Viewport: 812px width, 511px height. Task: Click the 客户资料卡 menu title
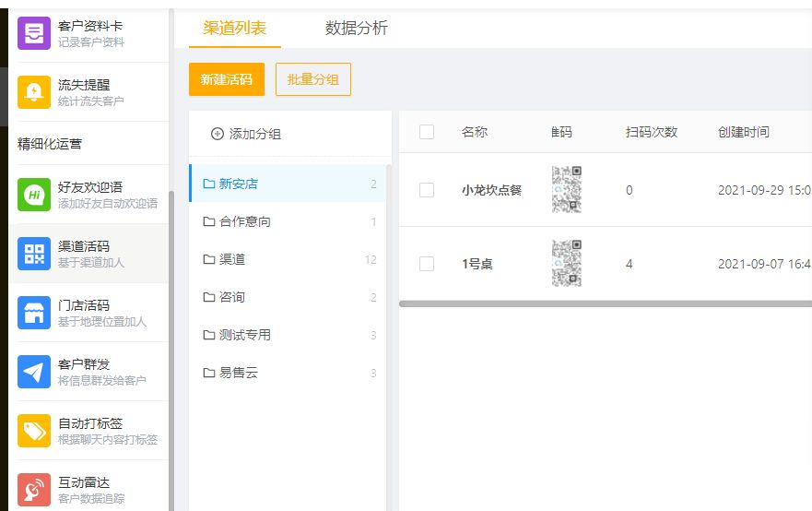coord(90,26)
